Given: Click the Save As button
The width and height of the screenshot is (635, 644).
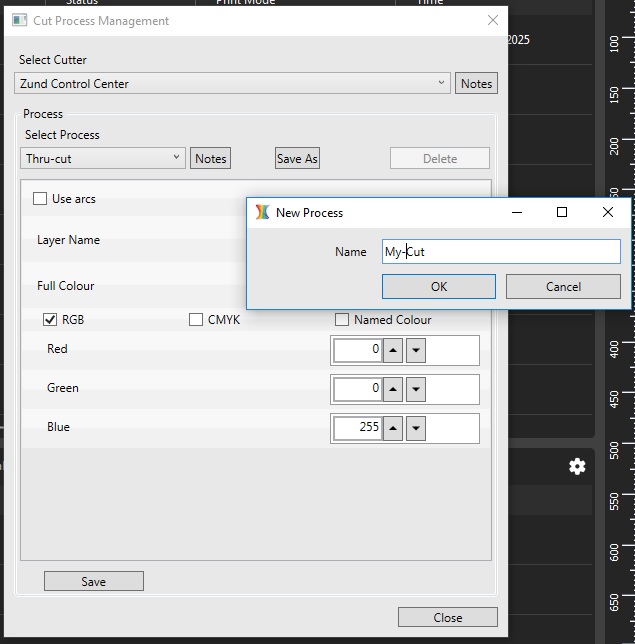Looking at the screenshot, I should pos(297,158).
